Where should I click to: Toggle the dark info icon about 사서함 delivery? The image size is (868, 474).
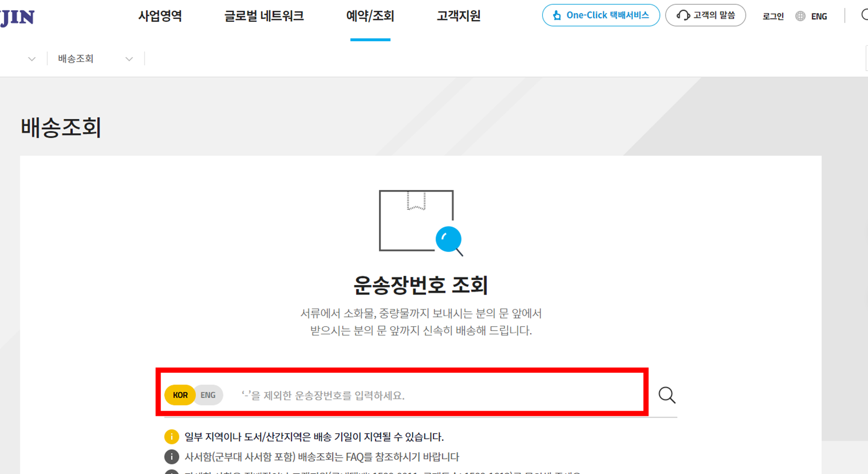(171, 457)
